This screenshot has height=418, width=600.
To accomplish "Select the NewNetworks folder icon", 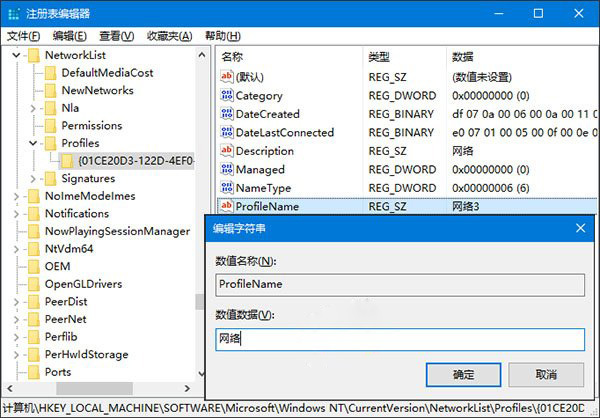I will click(51, 90).
